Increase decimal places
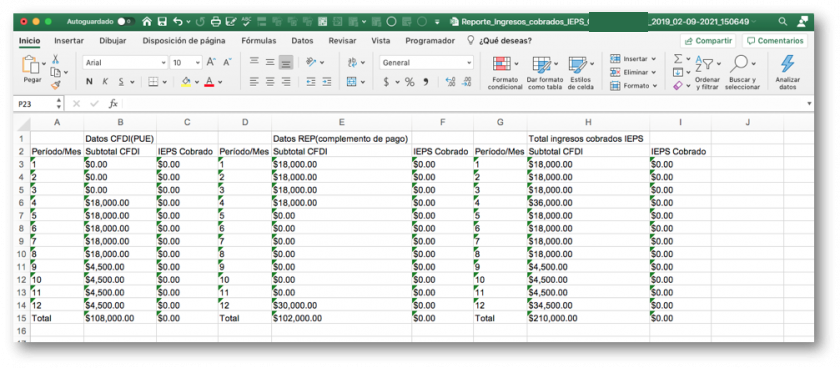840x368 pixels. (451, 82)
